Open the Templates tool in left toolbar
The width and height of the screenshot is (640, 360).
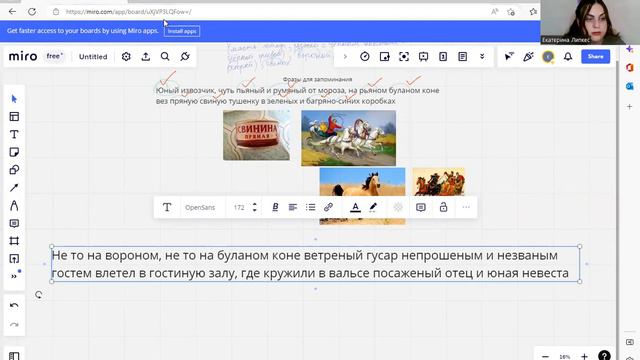tap(14, 117)
